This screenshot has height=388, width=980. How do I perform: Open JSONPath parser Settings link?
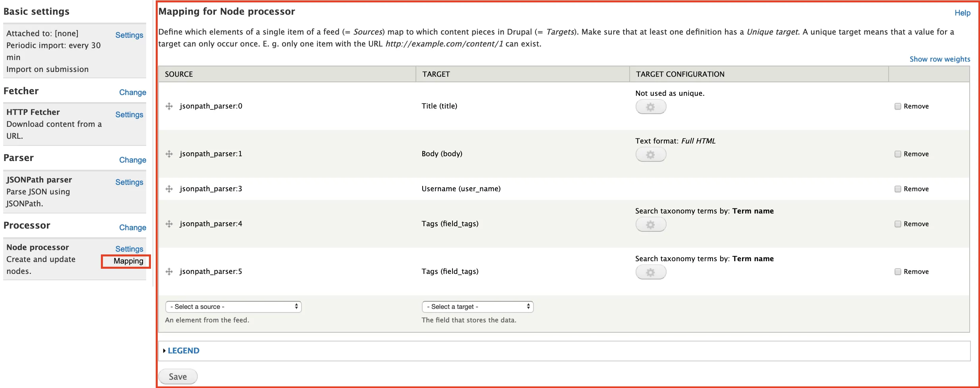click(129, 182)
